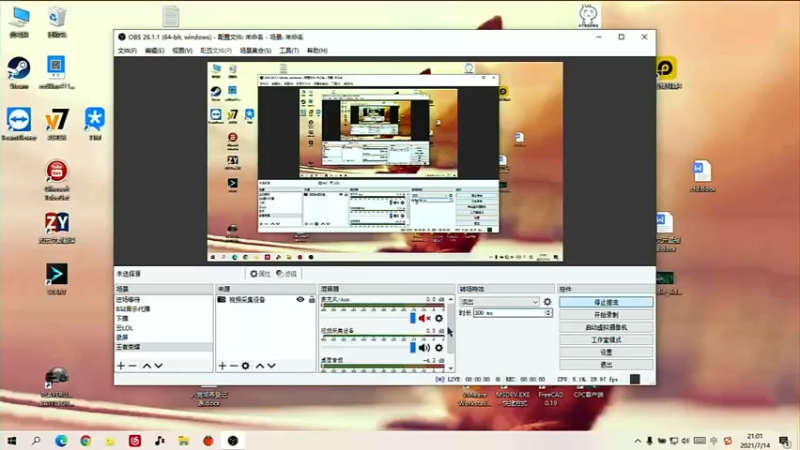The height and width of the screenshot is (450, 800).
Task: Open the V7 desktop shortcut
Action: point(57,124)
